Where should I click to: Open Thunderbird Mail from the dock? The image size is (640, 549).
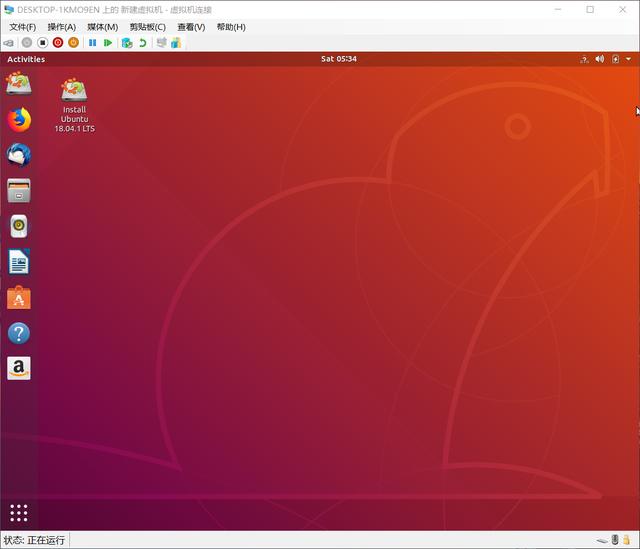19,155
